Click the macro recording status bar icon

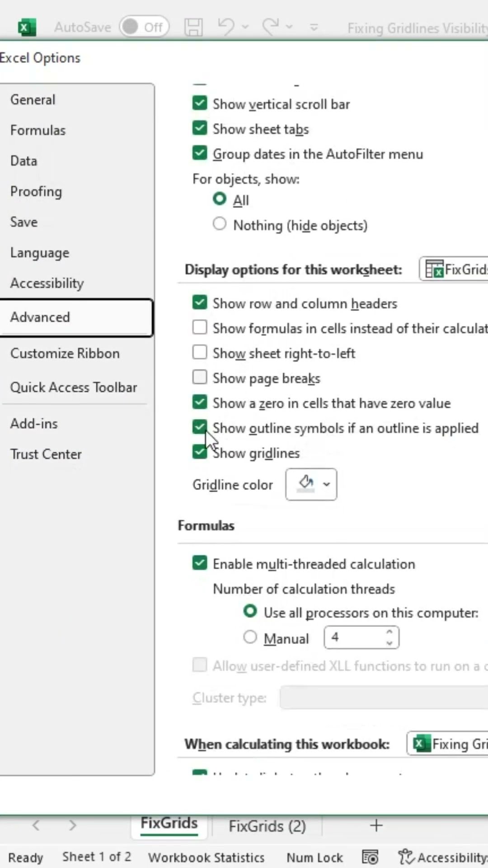[x=370, y=857]
